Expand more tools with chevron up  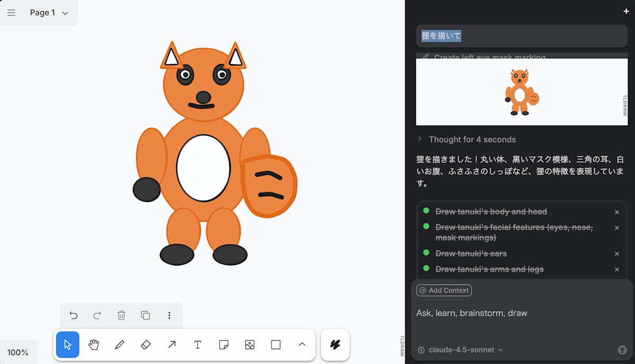(x=302, y=344)
